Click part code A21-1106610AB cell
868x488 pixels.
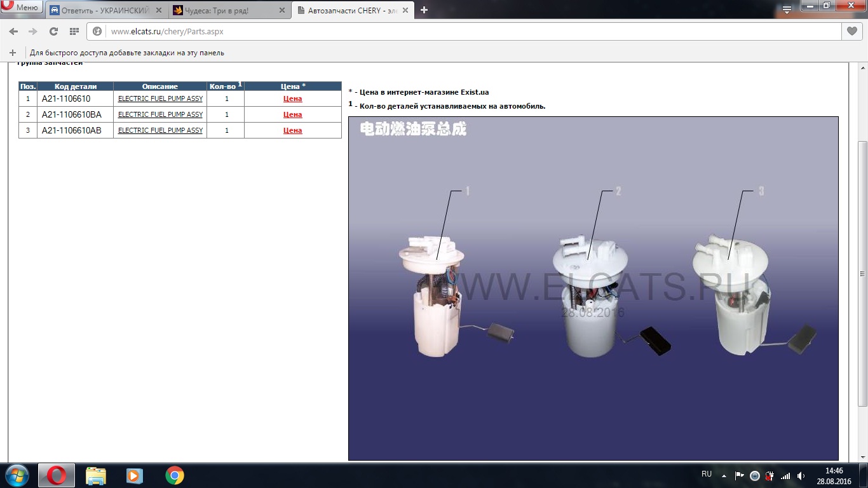click(x=75, y=130)
